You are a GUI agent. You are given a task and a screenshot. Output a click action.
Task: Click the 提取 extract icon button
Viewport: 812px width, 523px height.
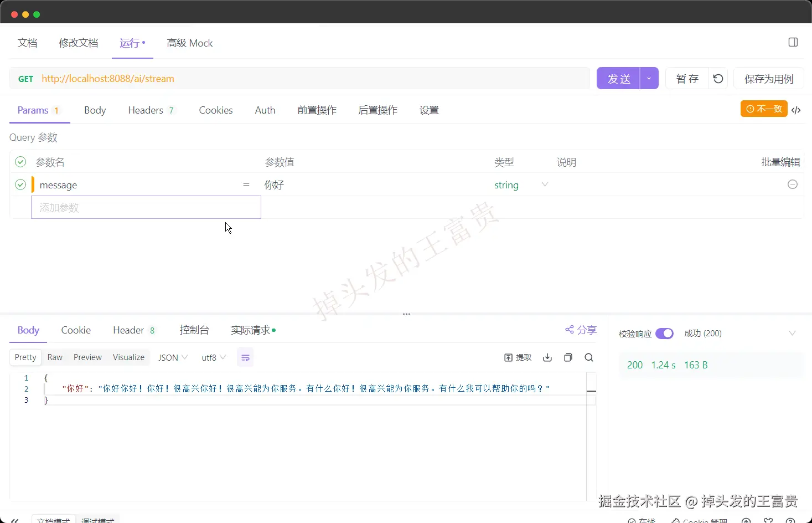518,357
